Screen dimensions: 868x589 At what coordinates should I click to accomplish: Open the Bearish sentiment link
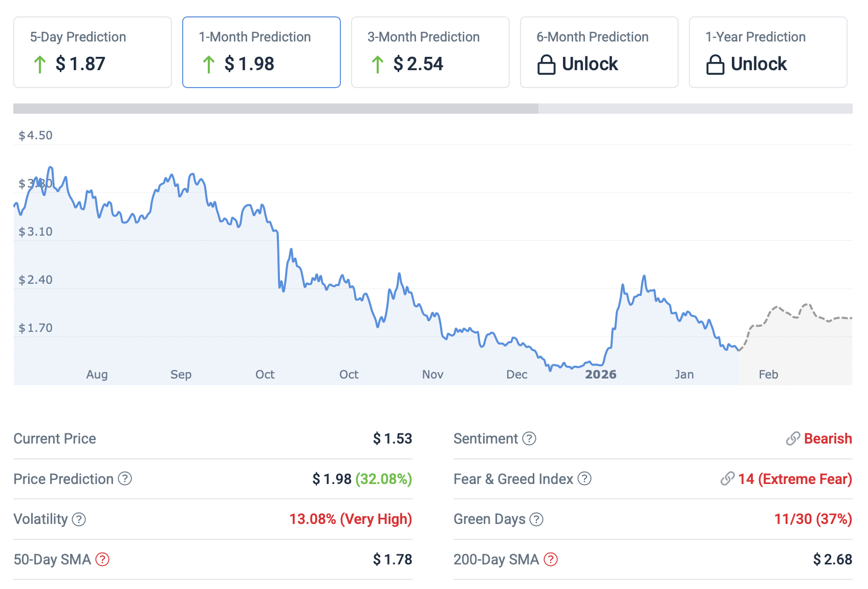point(828,438)
